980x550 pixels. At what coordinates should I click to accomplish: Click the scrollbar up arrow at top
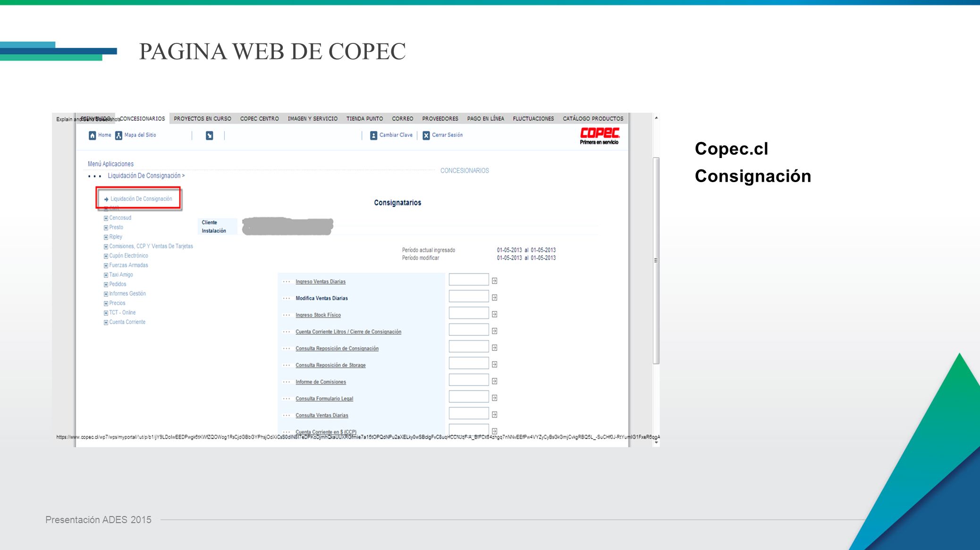(656, 118)
